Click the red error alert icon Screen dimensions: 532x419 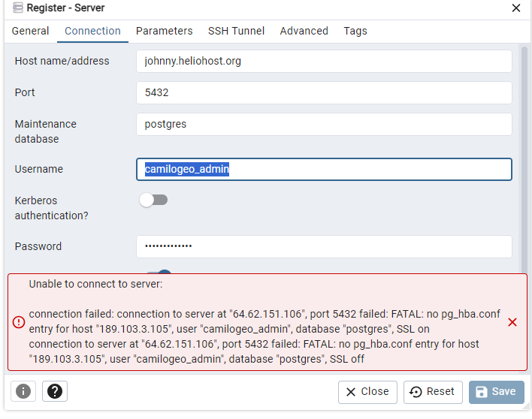19,322
